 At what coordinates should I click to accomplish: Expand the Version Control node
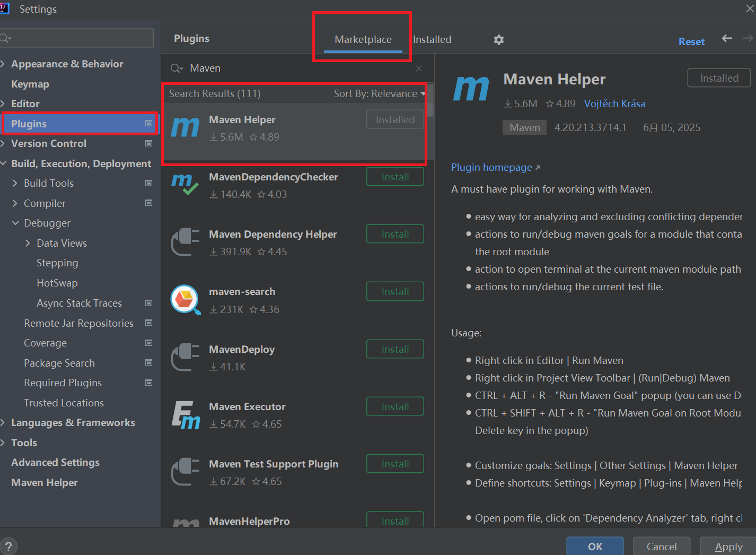pyautogui.click(x=3, y=143)
